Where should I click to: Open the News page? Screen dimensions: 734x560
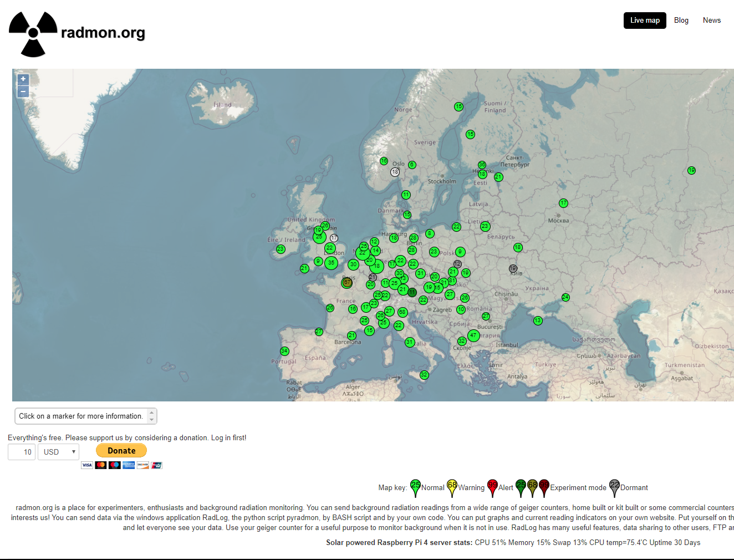[712, 21]
